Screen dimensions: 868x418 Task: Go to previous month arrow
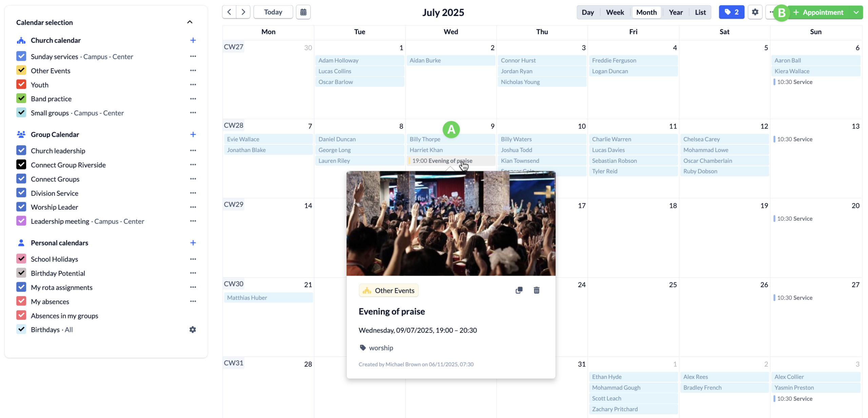coord(229,12)
